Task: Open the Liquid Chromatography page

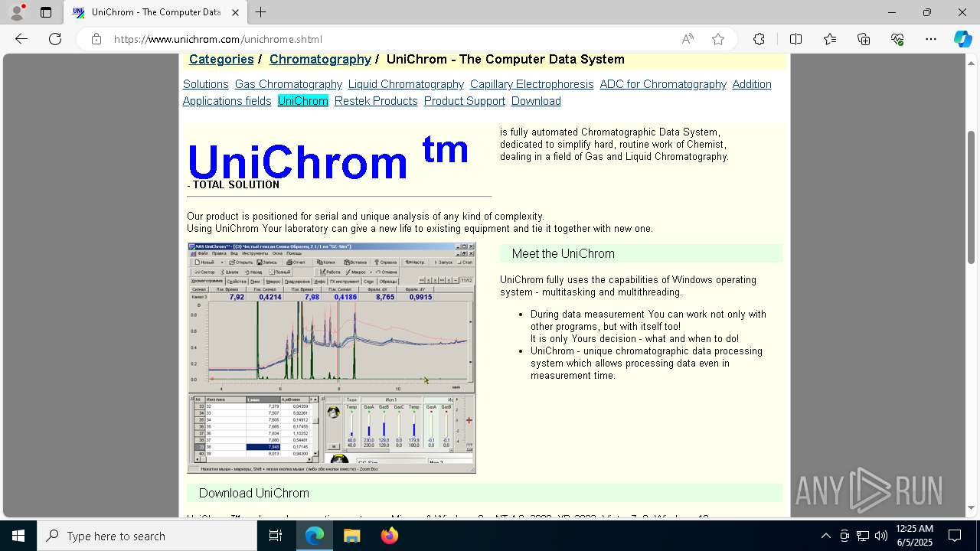Action: point(406,84)
